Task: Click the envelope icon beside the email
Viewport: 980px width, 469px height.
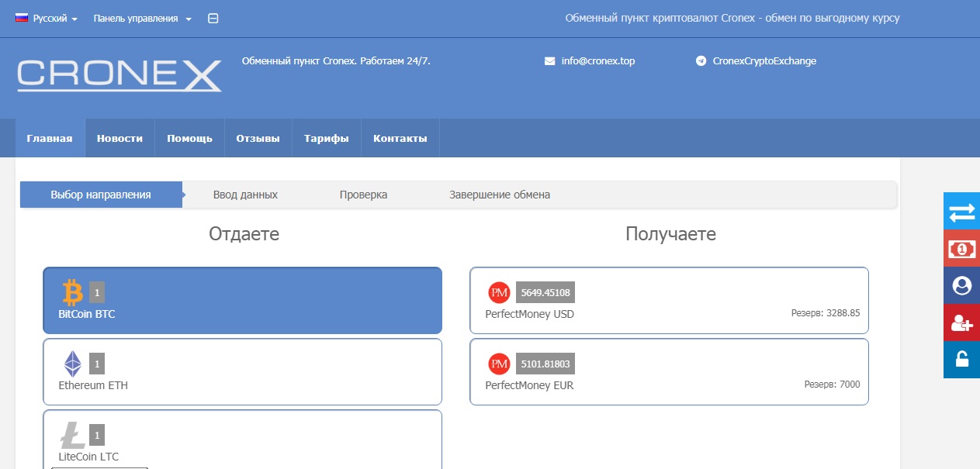Action: tap(549, 61)
